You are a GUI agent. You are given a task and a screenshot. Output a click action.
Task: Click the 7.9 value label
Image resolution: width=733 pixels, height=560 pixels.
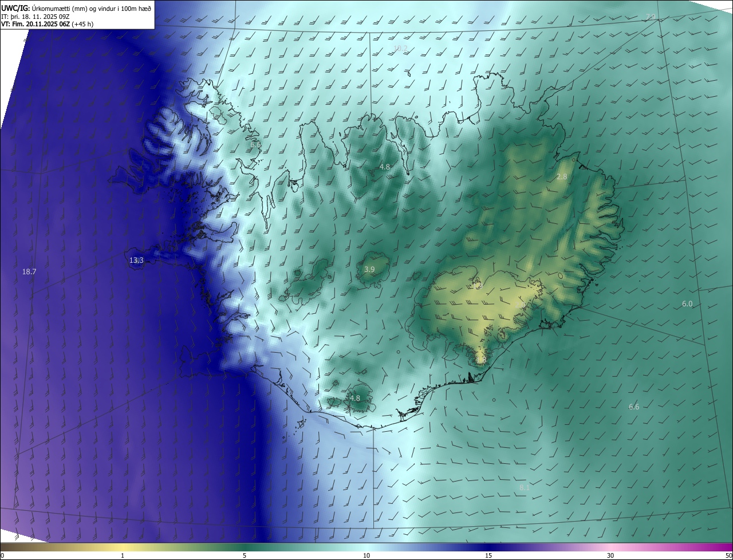click(x=651, y=17)
